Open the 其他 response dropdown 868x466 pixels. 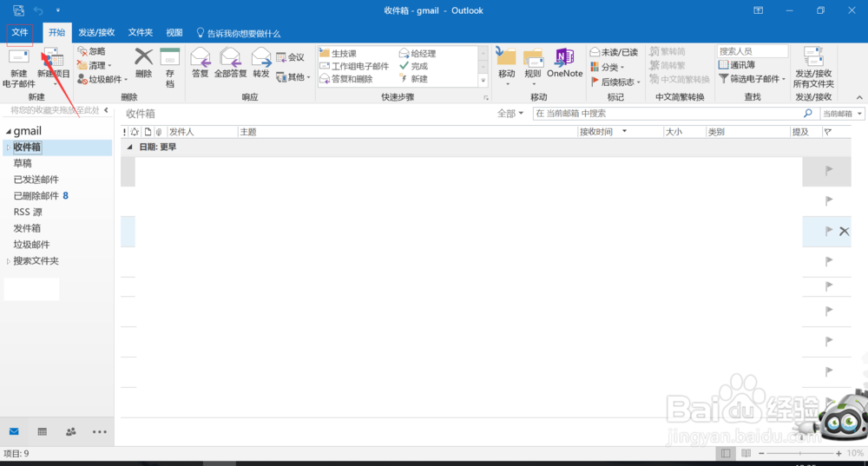coord(293,77)
